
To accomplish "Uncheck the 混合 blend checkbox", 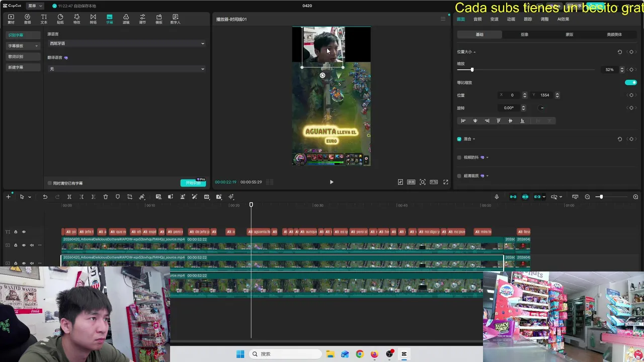I will click(x=459, y=139).
